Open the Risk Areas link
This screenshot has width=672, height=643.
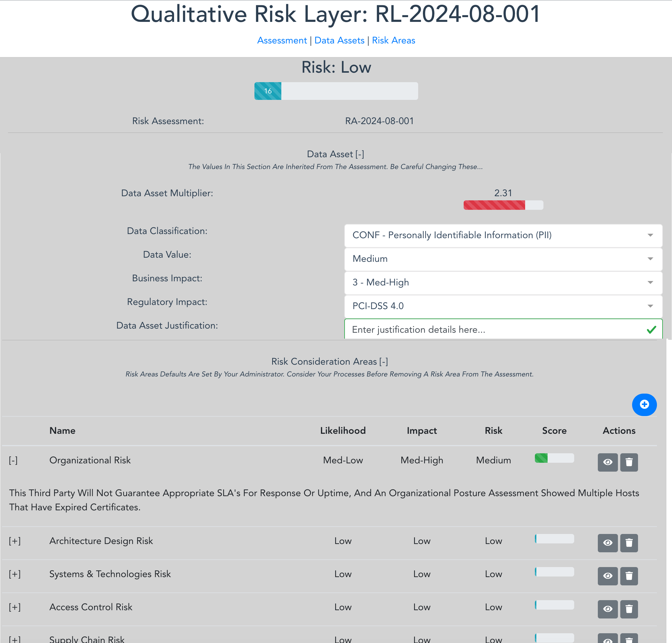393,40
